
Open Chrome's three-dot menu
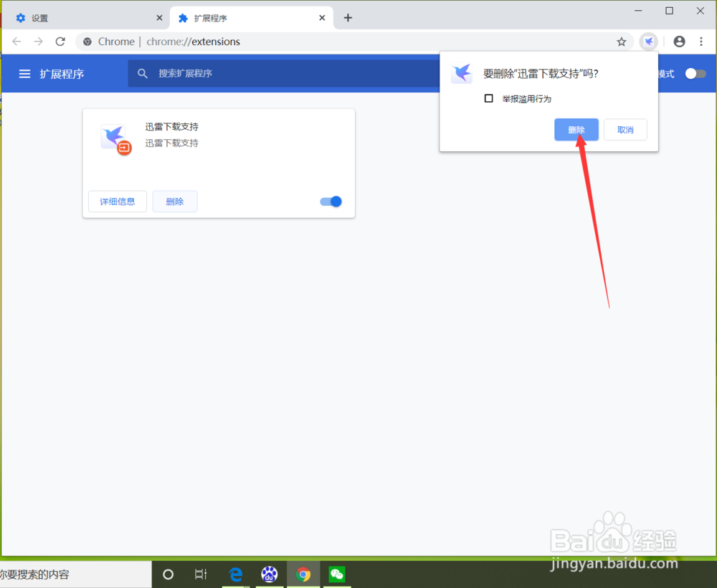click(x=701, y=42)
